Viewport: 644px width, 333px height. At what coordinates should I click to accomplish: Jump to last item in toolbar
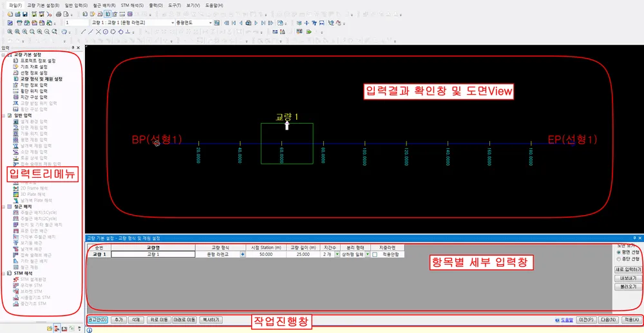click(x=263, y=23)
